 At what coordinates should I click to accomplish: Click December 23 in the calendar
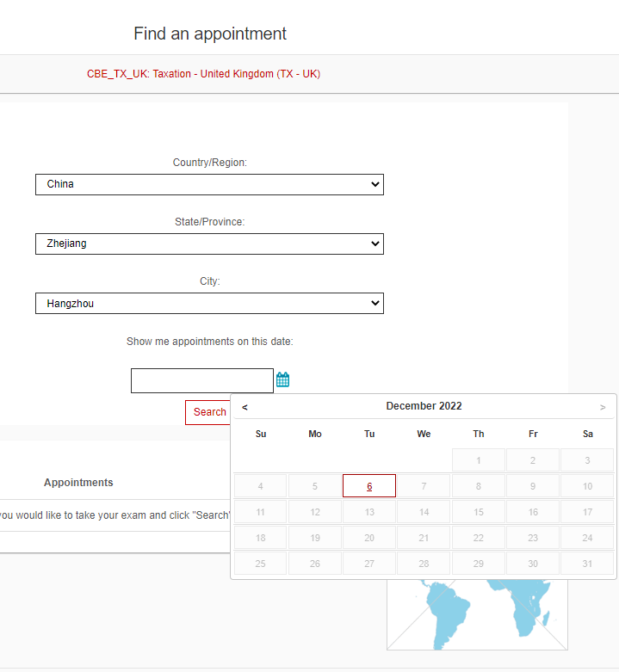[533, 538]
